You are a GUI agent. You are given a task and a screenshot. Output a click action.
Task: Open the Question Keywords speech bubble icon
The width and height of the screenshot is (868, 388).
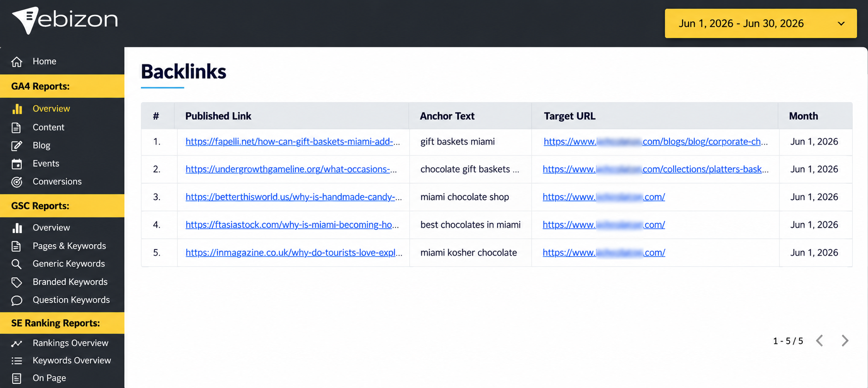click(x=17, y=300)
